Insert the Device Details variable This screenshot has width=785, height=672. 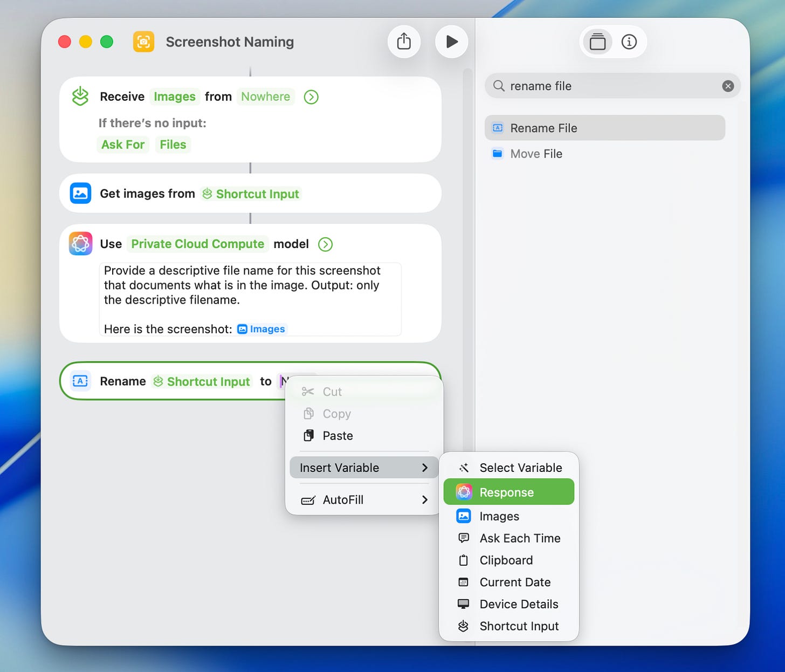click(509, 604)
